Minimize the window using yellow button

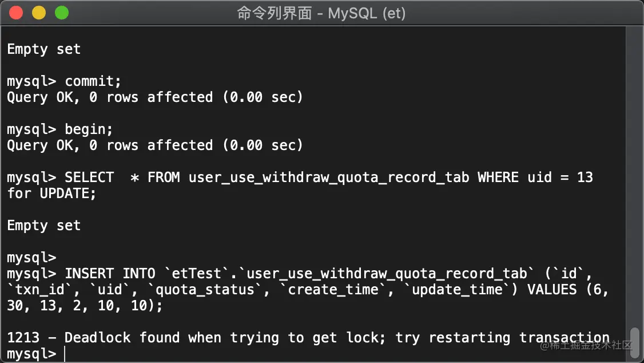pyautogui.click(x=39, y=13)
